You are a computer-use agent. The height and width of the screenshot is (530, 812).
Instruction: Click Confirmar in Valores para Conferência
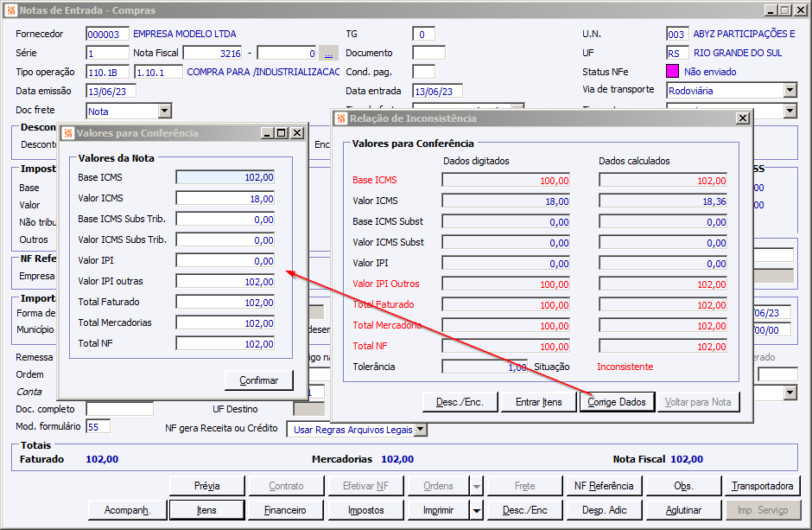click(x=259, y=380)
